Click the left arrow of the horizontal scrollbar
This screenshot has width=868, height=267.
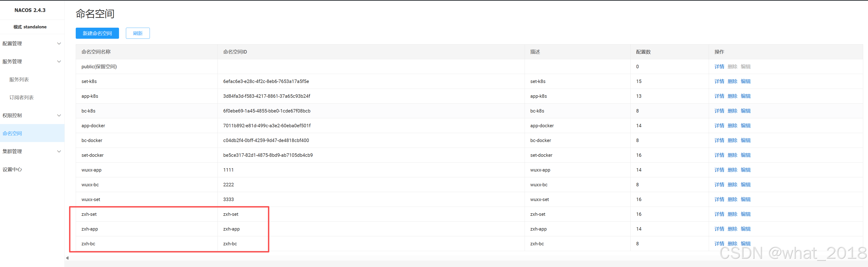(x=67, y=258)
